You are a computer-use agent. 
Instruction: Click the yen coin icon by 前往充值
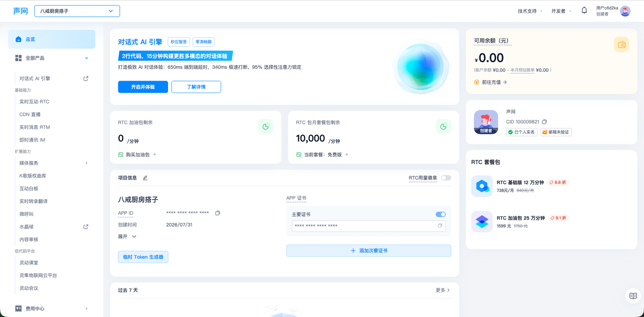coord(476,82)
